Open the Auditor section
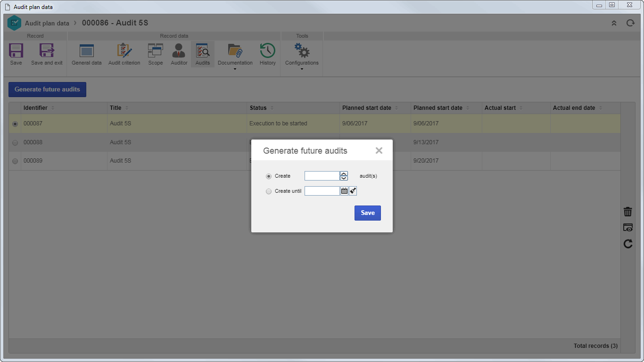 pos(179,51)
